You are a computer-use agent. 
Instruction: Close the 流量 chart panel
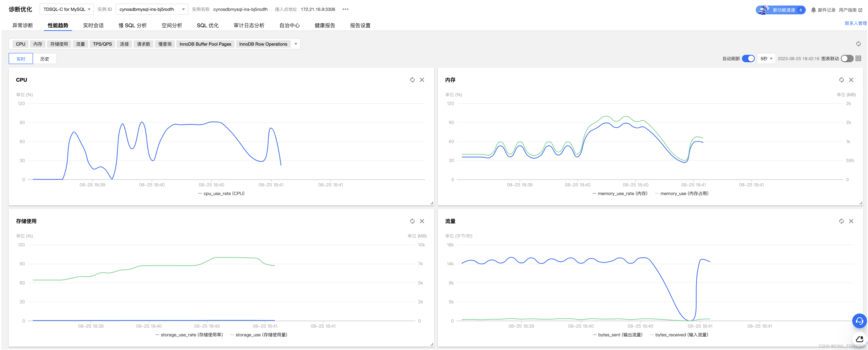click(x=851, y=221)
